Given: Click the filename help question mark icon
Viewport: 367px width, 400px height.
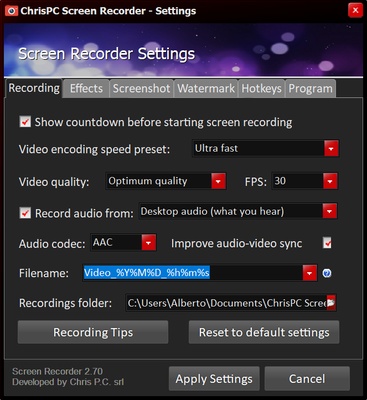Looking at the screenshot, I should coord(327,273).
